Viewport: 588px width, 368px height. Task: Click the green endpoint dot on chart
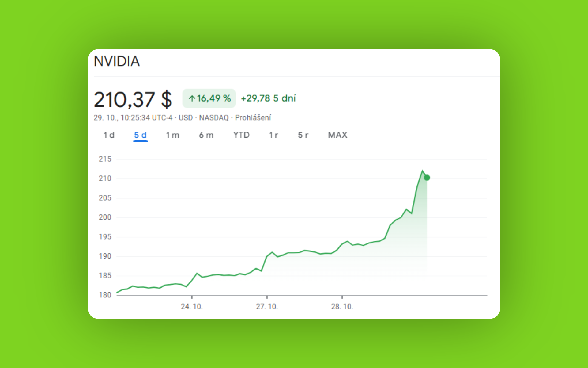427,178
